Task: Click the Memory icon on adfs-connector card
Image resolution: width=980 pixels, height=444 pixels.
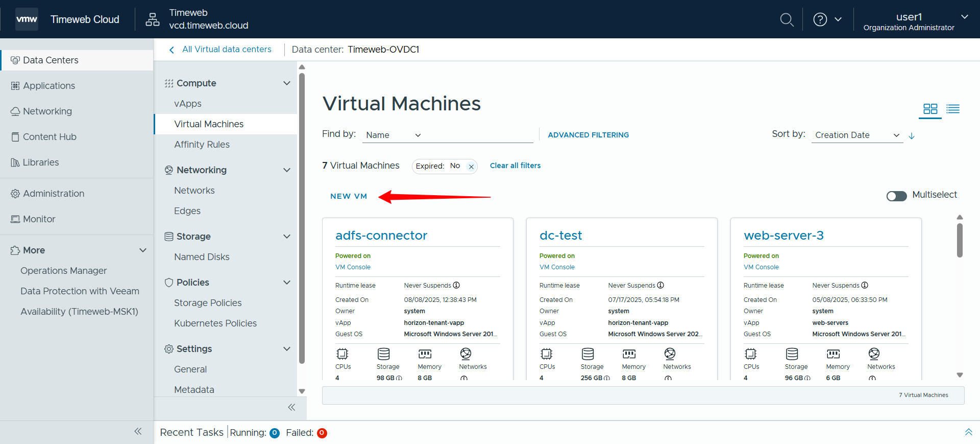Action: coord(425,354)
